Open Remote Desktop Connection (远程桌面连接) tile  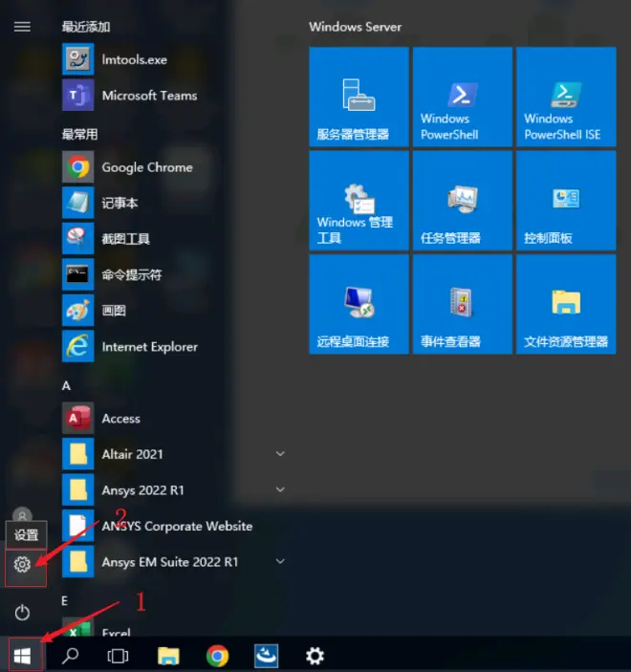tap(359, 304)
